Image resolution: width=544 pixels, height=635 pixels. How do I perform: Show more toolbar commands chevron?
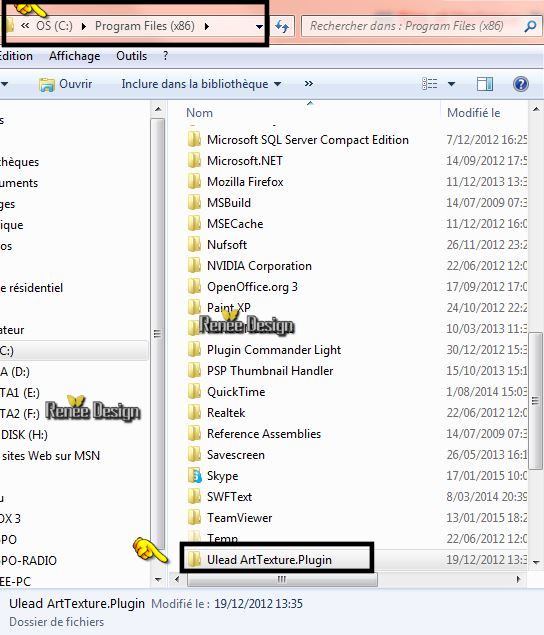(309, 84)
